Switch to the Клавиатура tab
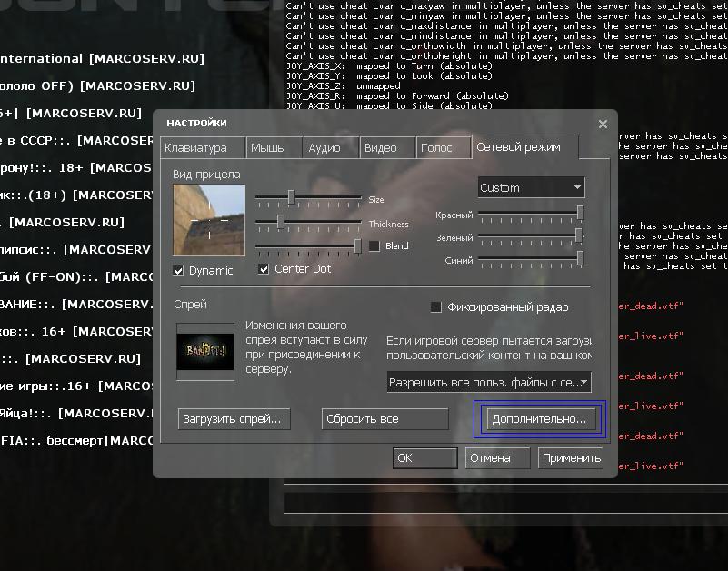 click(x=195, y=148)
